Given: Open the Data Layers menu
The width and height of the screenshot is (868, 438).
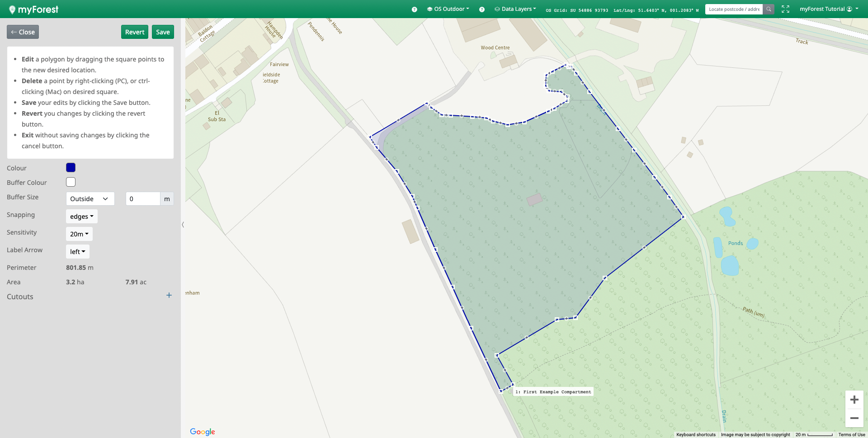Looking at the screenshot, I should click(x=515, y=9).
